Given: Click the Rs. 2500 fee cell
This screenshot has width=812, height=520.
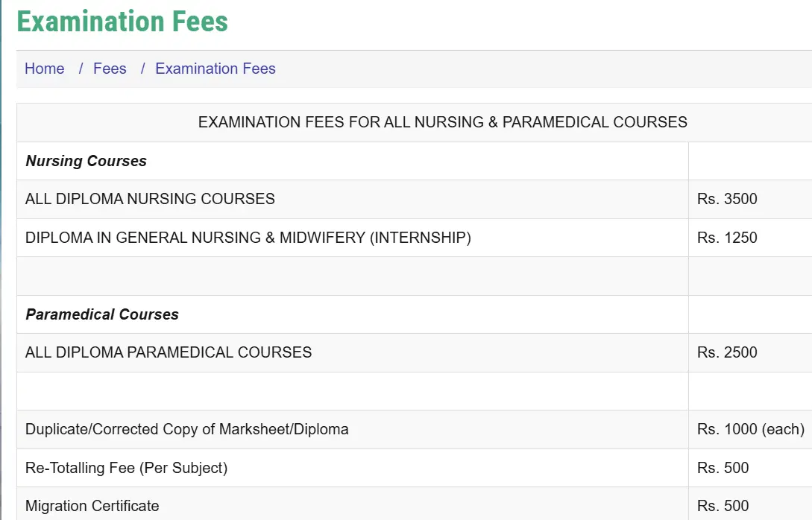Looking at the screenshot, I should (x=727, y=352).
